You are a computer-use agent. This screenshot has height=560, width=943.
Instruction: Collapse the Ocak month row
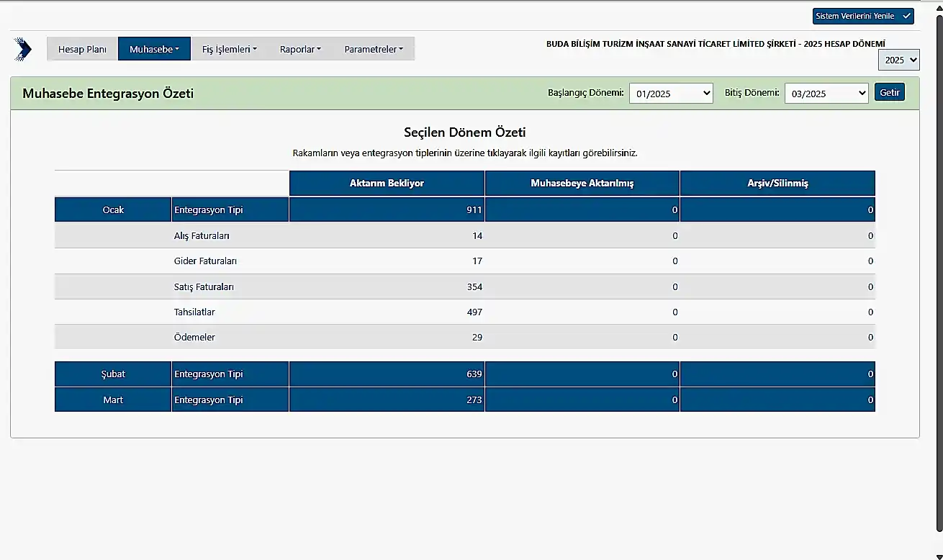click(113, 210)
